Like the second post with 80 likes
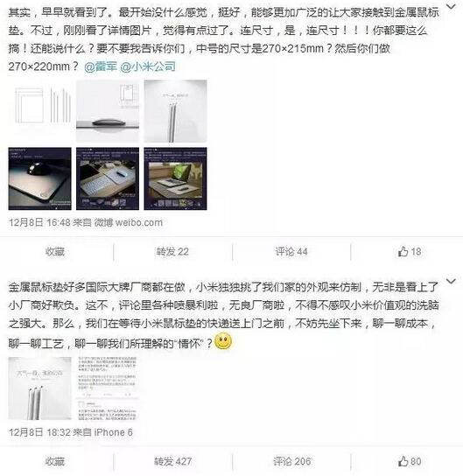Image resolution: width=463 pixels, height=476 pixels. pyautogui.click(x=410, y=461)
